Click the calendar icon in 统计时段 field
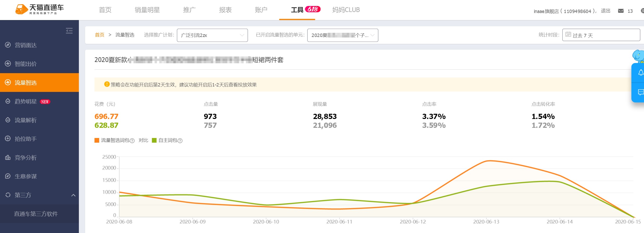644x233 pixels. [x=568, y=34]
